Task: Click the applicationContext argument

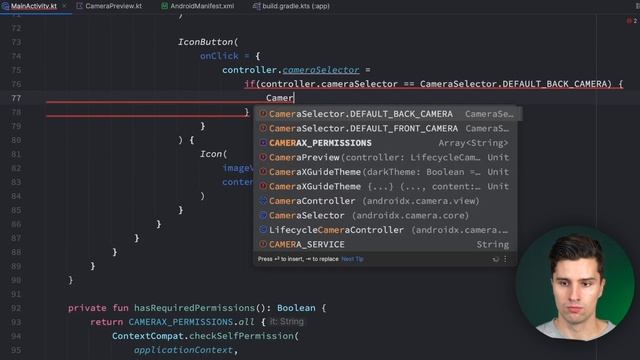Action: [183, 350]
